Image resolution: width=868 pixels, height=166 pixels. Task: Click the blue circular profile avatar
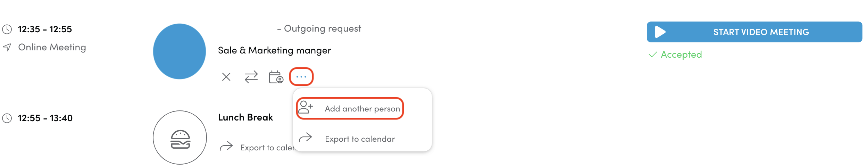click(180, 51)
